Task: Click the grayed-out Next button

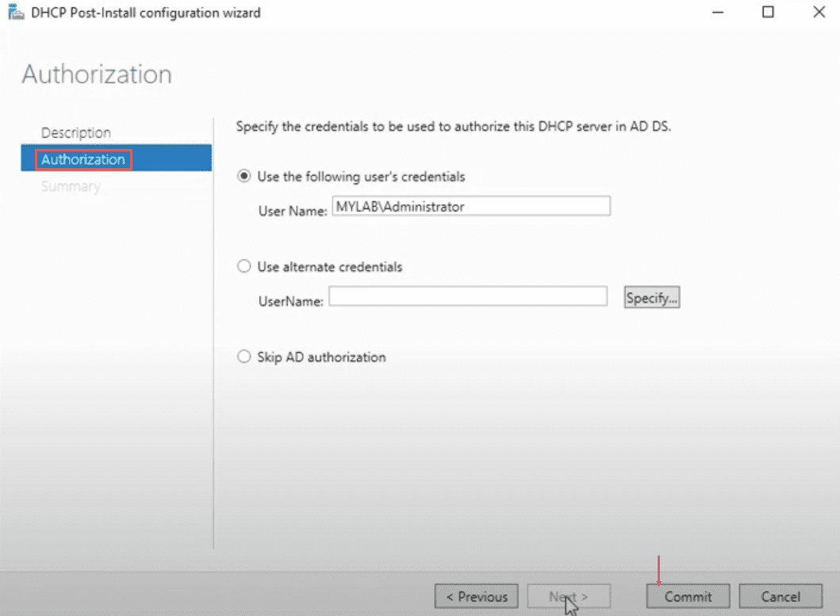Action: 569,596
